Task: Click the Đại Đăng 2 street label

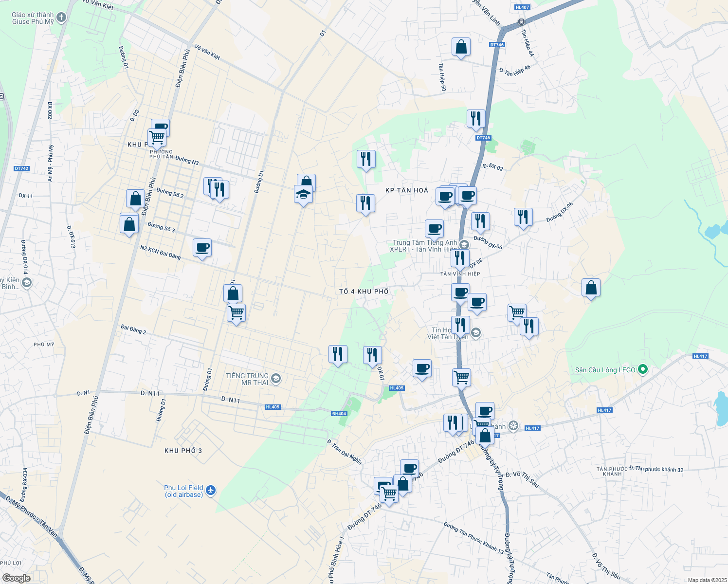Action: [x=133, y=329]
